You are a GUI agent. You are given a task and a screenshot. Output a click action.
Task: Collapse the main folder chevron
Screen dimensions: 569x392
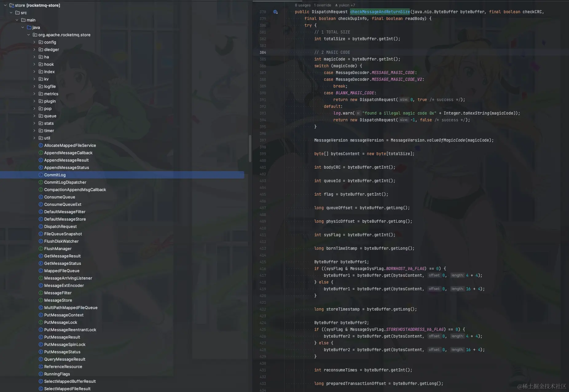coord(17,20)
